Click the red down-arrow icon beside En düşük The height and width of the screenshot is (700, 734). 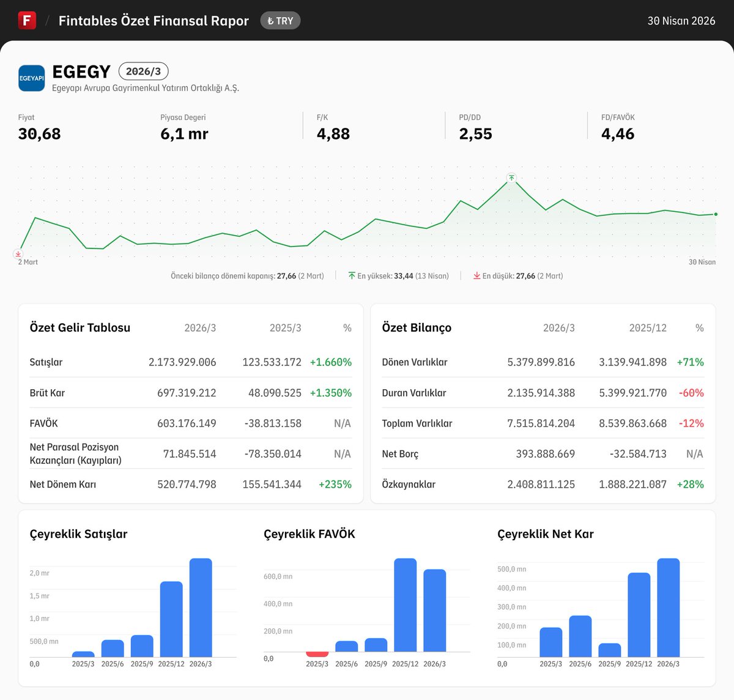point(476,276)
